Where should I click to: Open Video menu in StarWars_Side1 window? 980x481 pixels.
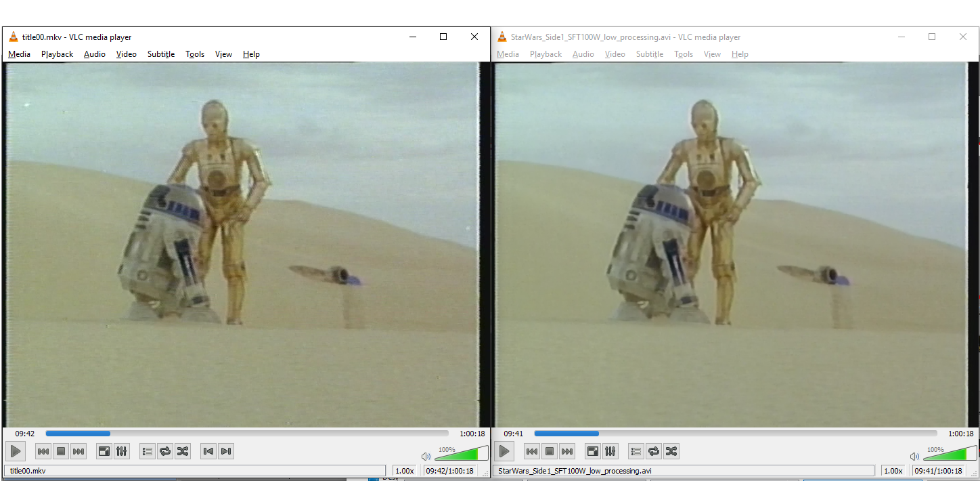pyautogui.click(x=615, y=54)
